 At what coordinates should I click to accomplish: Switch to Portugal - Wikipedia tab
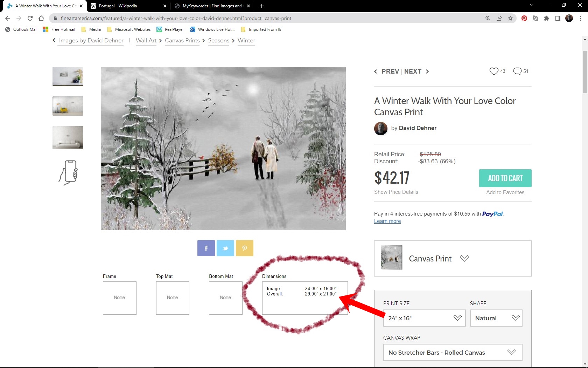coord(128,6)
